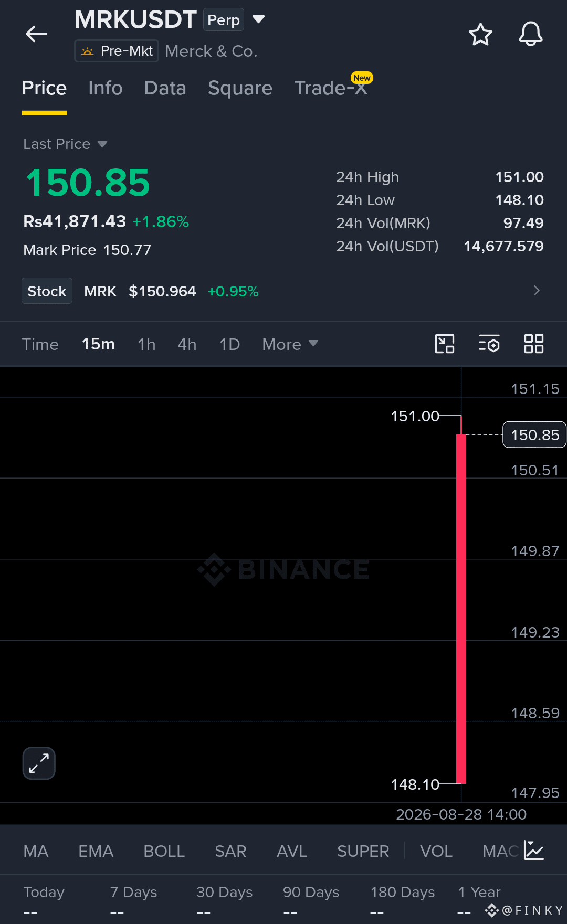This screenshot has width=567, height=924.
Task: Toggle the VOL indicator
Action: pyautogui.click(x=436, y=851)
